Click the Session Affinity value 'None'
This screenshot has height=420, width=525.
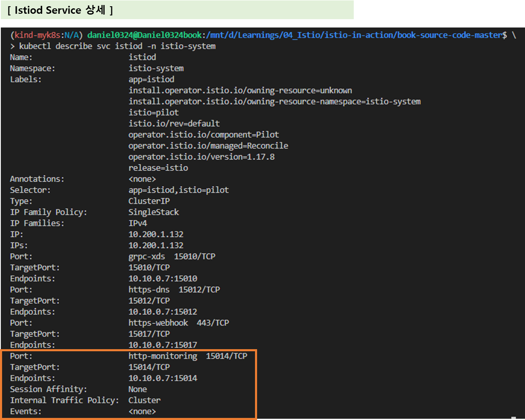[137, 389]
